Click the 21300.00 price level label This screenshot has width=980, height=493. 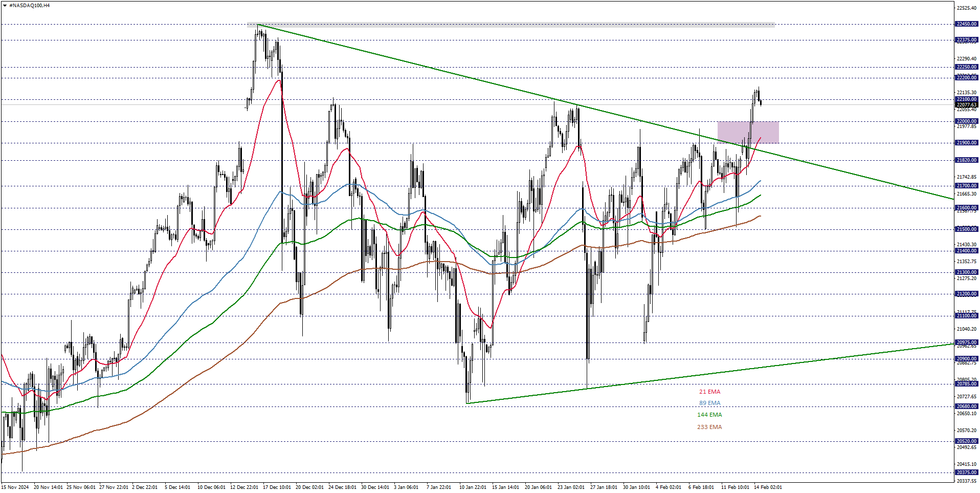[x=967, y=272]
